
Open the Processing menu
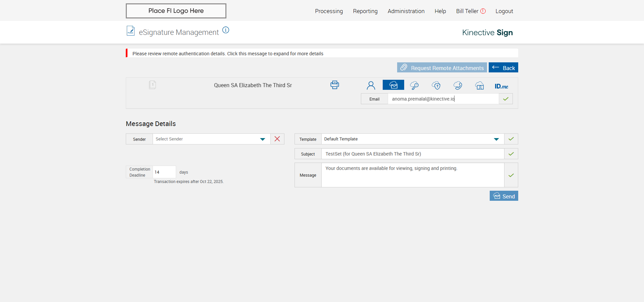click(329, 11)
